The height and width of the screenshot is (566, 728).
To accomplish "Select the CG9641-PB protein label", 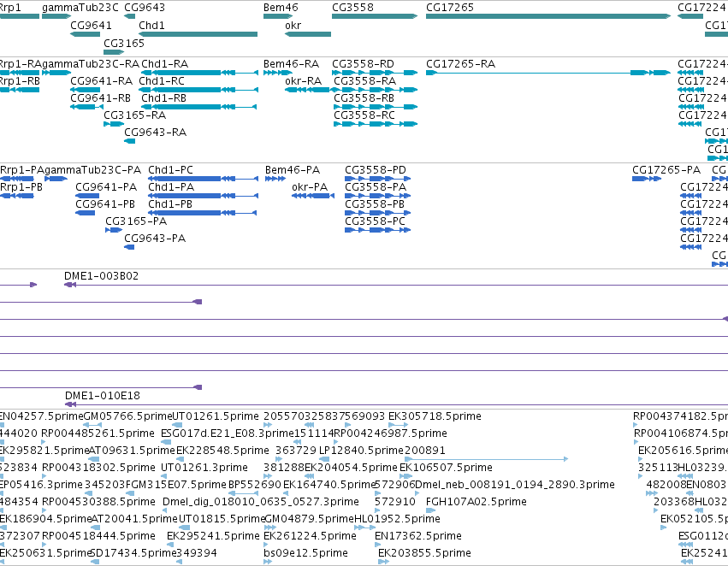I will 105,204.
